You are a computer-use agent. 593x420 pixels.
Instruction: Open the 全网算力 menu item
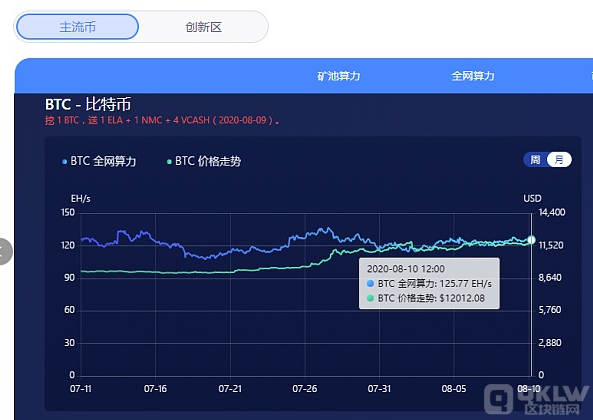[x=473, y=76]
